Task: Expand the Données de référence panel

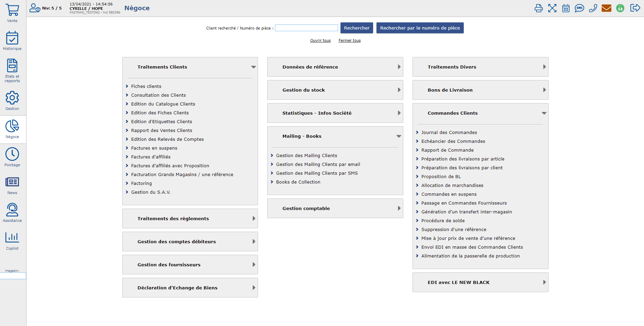Action: [x=335, y=67]
